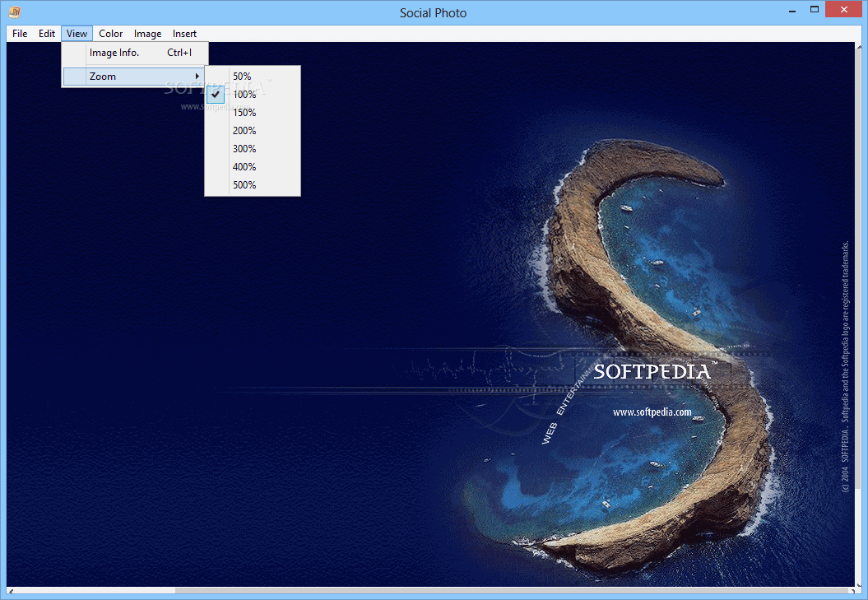Set zoom to 300%
This screenshot has width=868, height=600.
(253, 149)
